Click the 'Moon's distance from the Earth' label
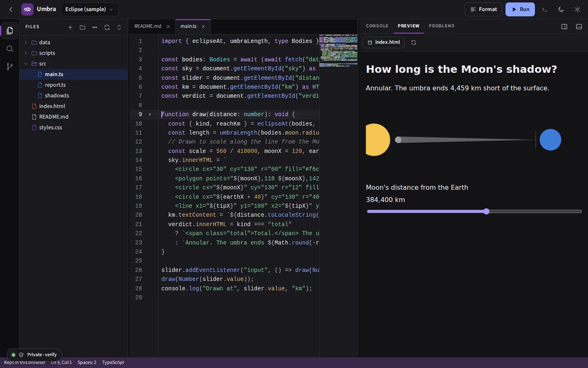This screenshot has height=368, width=588. tap(417, 188)
